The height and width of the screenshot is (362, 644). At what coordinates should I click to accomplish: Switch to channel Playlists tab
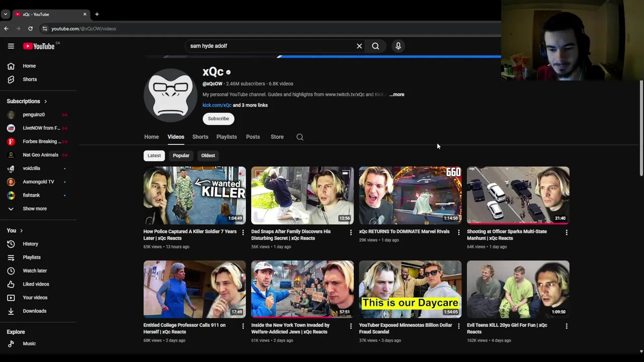(x=226, y=137)
